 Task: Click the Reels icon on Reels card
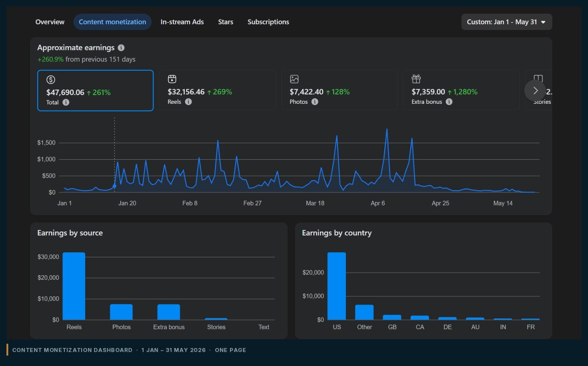172,79
